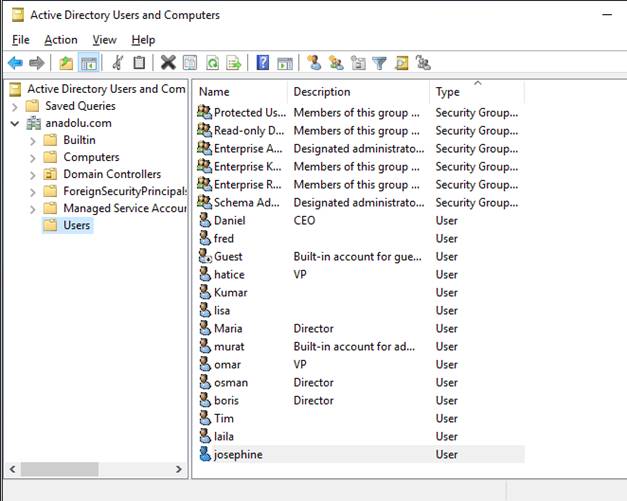Select the user named fred

tap(224, 238)
